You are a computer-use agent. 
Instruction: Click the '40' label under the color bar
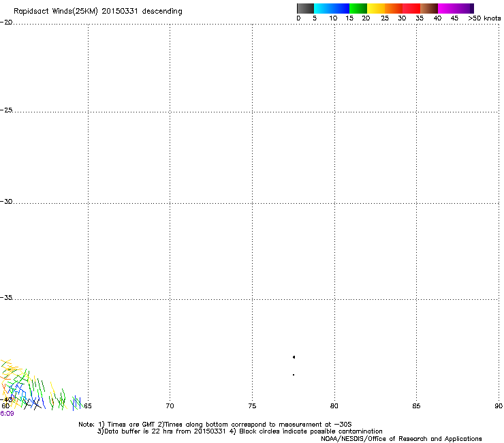(x=437, y=18)
